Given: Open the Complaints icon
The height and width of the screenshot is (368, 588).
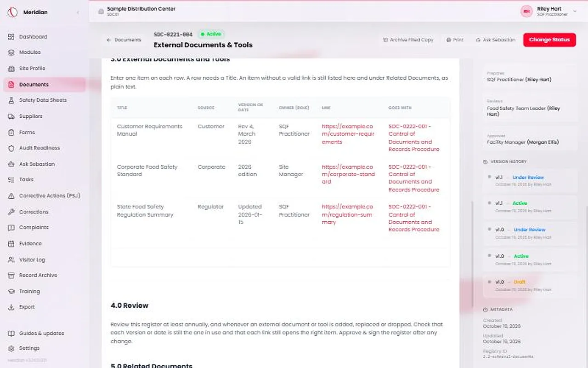Looking at the screenshot, I should 11,228.
